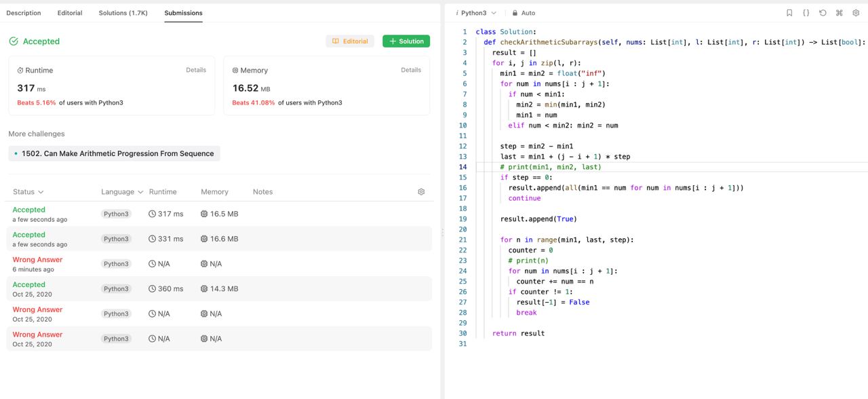868x399 pixels.
Task: Click the 16.52 MB memory value
Action: point(251,88)
